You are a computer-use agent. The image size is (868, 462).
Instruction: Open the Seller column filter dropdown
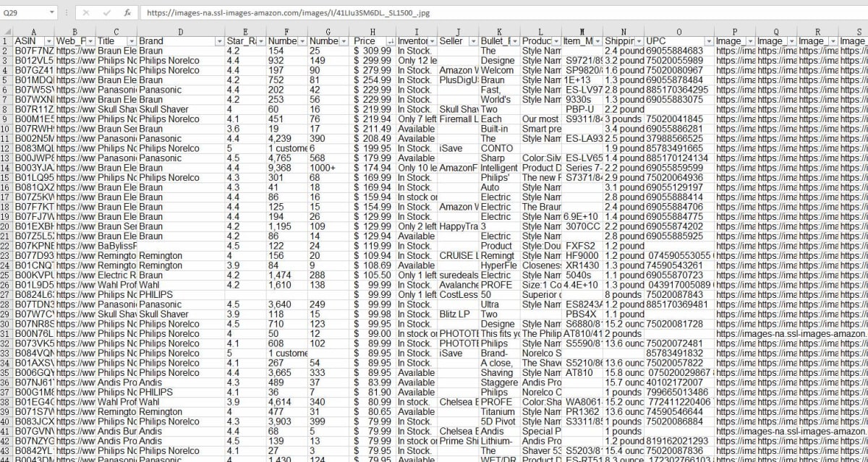(473, 41)
